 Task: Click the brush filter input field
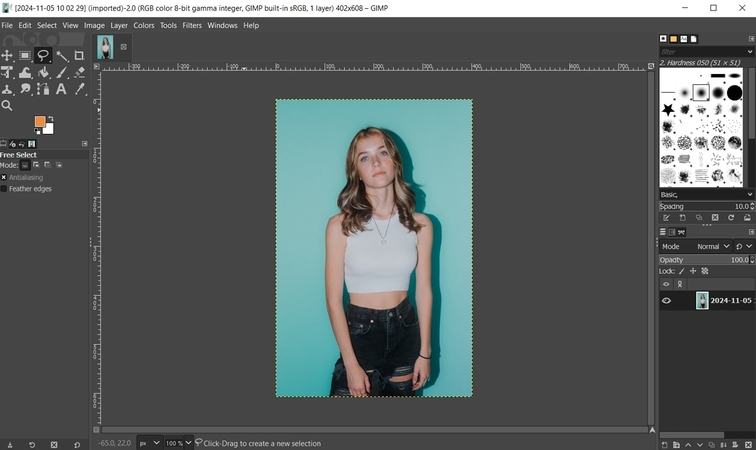[x=702, y=52]
